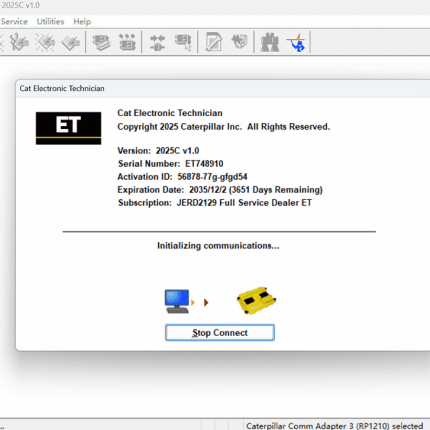Screen dimensions: 430x430
Task: Click the stethoscope diagnostic tests toolbar icon
Action: (x=19, y=42)
